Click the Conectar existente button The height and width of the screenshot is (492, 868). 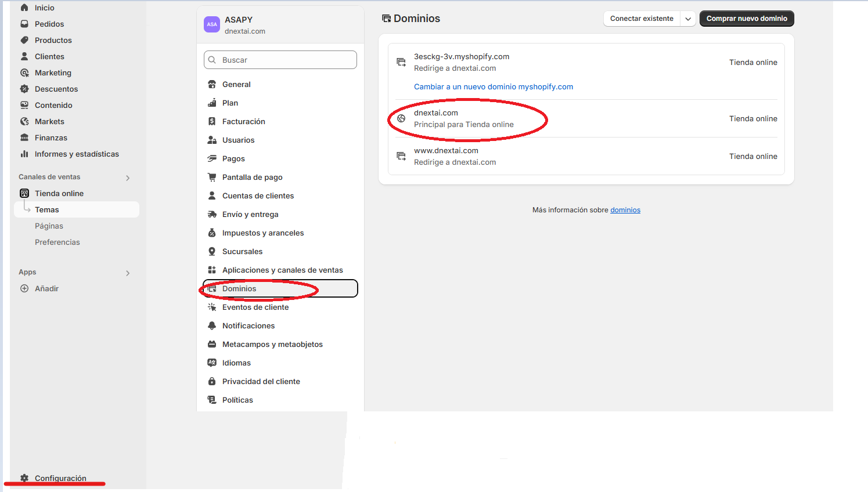tap(642, 19)
